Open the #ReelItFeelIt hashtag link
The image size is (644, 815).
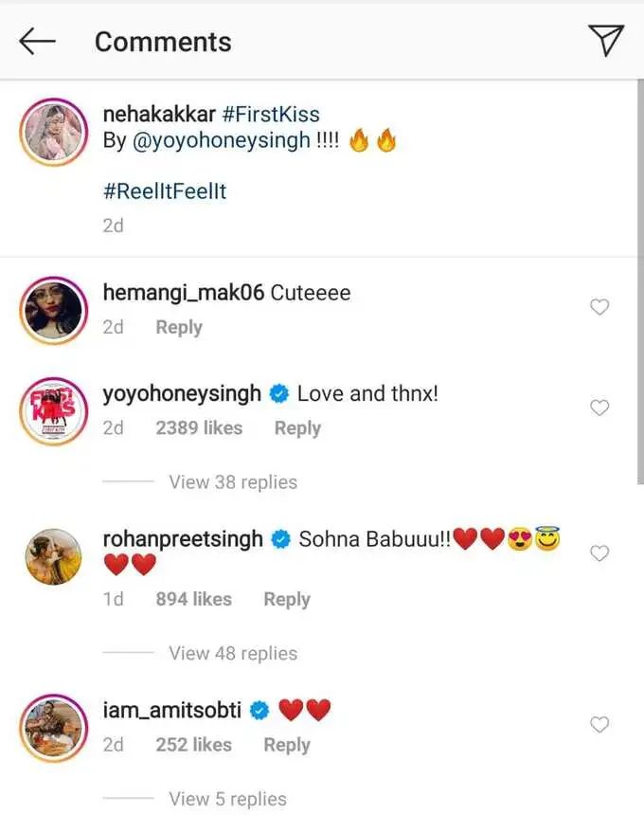tap(164, 190)
